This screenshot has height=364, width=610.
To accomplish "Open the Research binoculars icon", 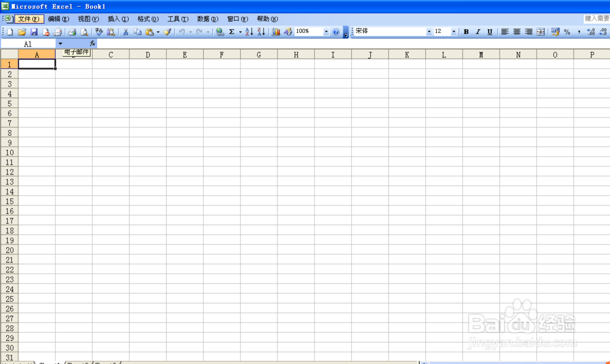I will [111, 32].
